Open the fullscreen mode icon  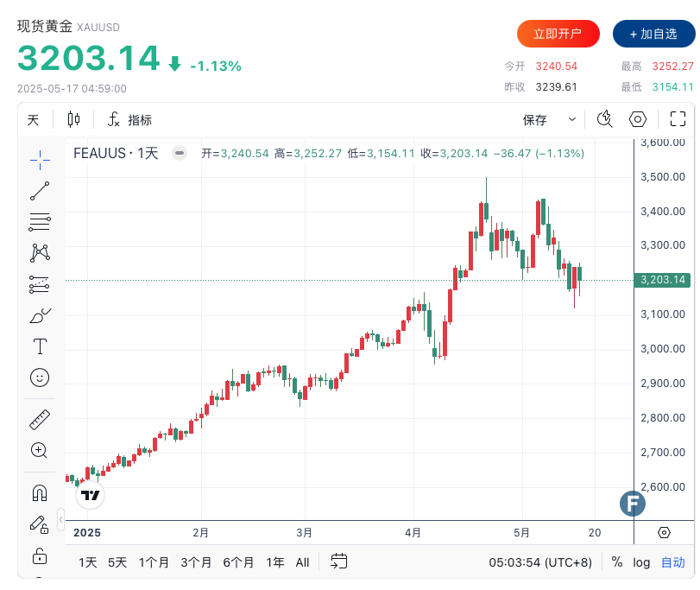pyautogui.click(x=678, y=120)
